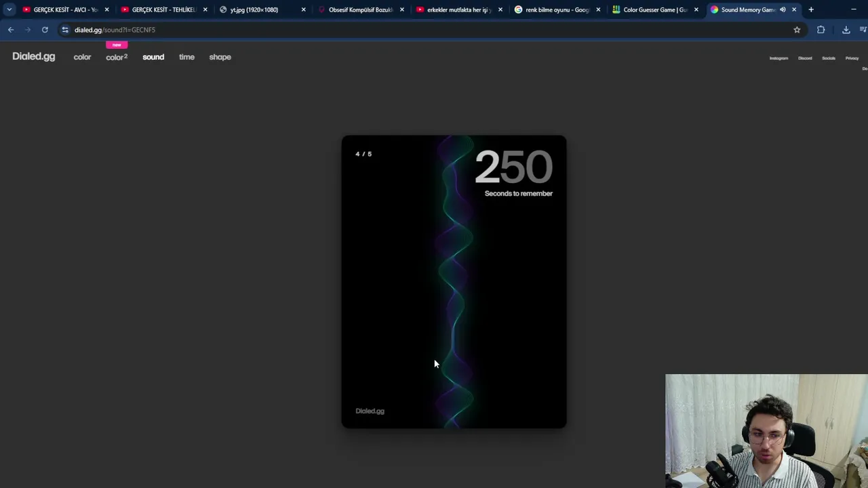Open a new browser tab
Screen dimensions: 868x488
(811, 9)
